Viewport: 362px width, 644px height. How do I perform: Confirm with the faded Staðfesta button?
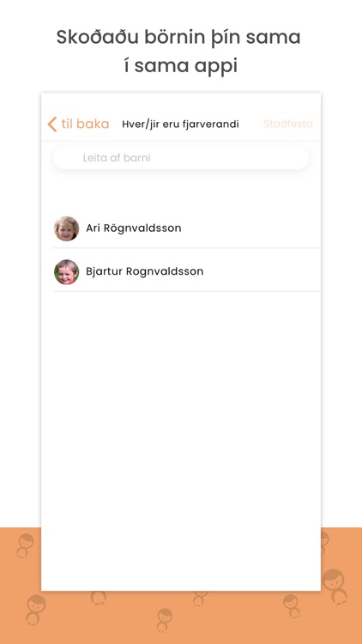click(x=288, y=124)
